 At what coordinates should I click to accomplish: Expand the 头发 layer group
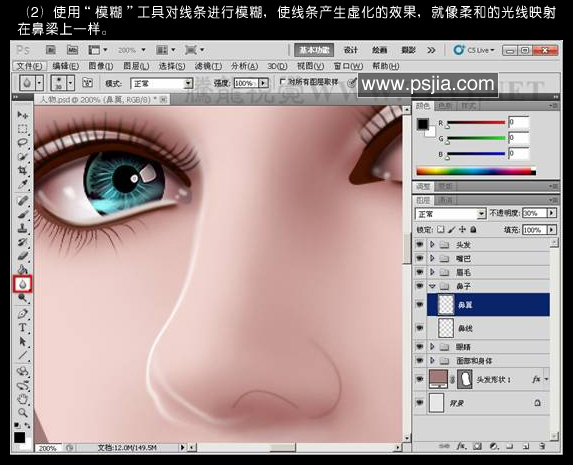click(432, 244)
